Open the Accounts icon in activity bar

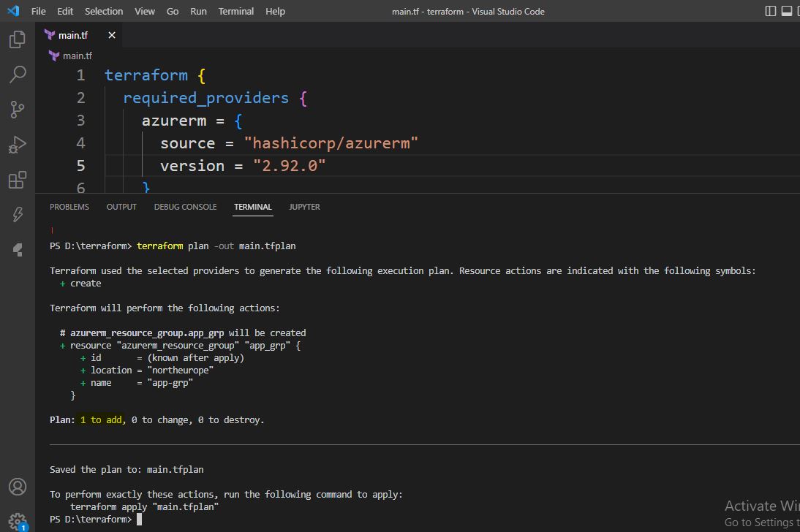[18, 487]
